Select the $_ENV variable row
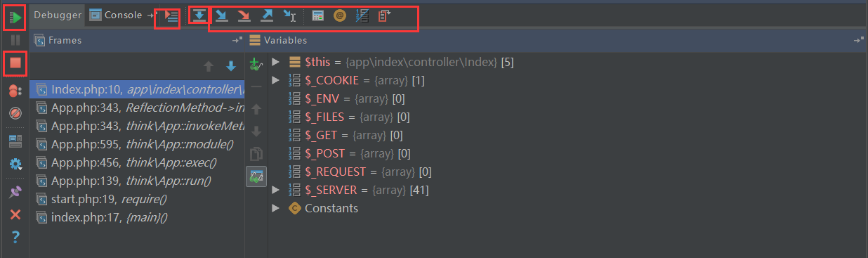This screenshot has height=258, width=868. tap(567, 98)
